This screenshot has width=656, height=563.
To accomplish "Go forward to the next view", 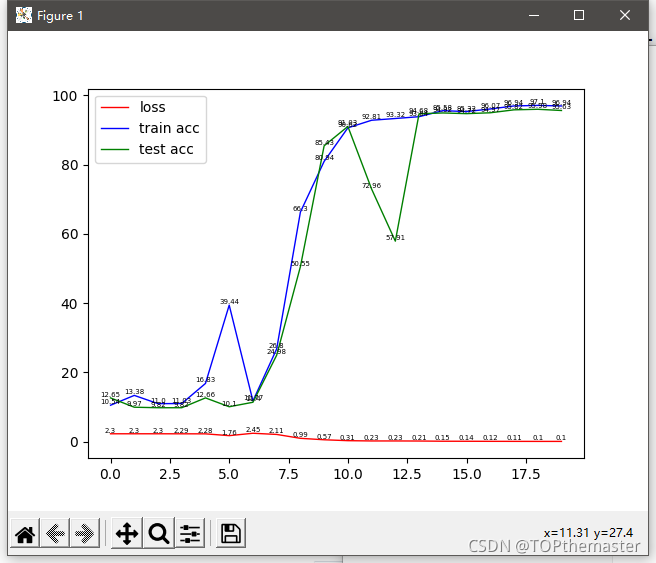I will (85, 533).
